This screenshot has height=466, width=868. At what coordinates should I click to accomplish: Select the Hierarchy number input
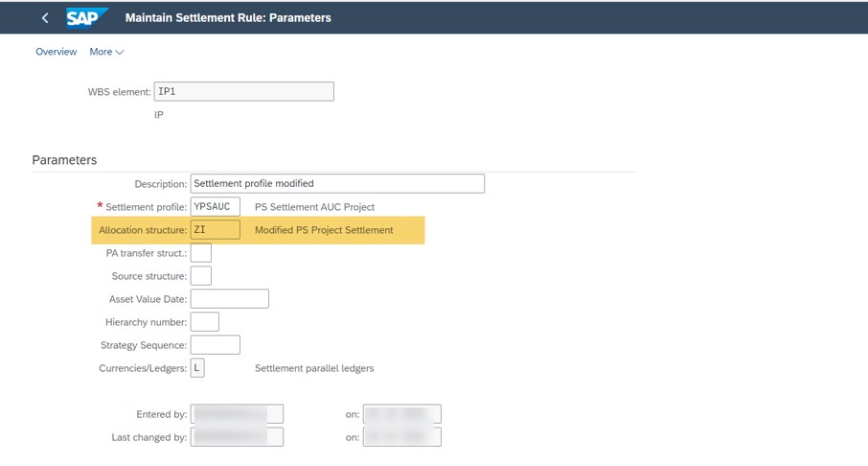[204, 322]
